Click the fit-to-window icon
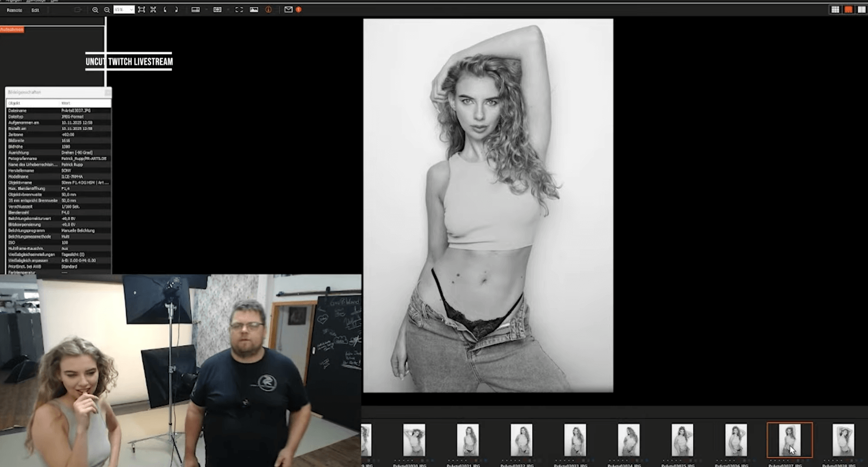 click(x=141, y=9)
